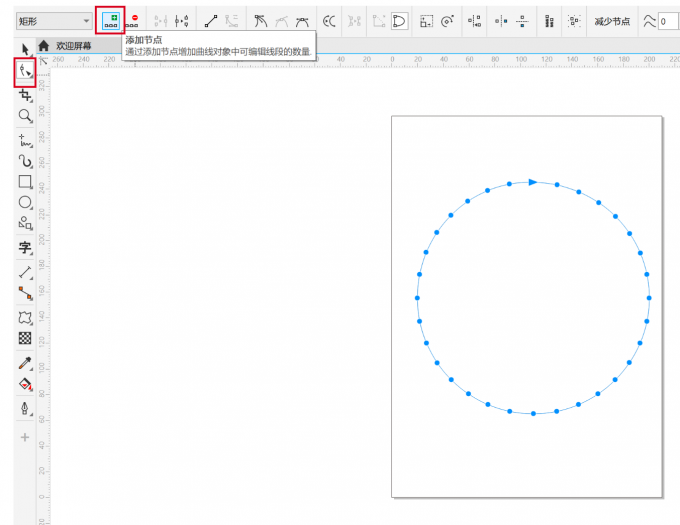This screenshot has width=680, height=525.
Task: Make node a Symmetrical node
Action: (x=302, y=21)
